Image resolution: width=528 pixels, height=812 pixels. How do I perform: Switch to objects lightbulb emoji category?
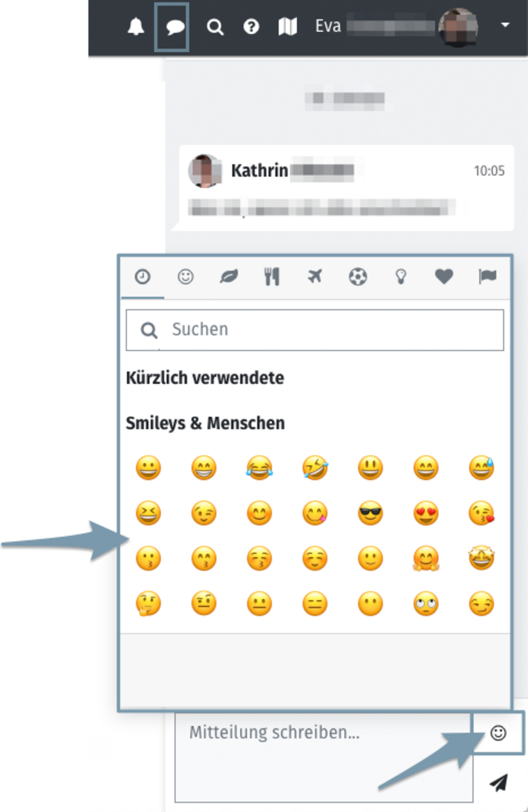[x=400, y=277]
